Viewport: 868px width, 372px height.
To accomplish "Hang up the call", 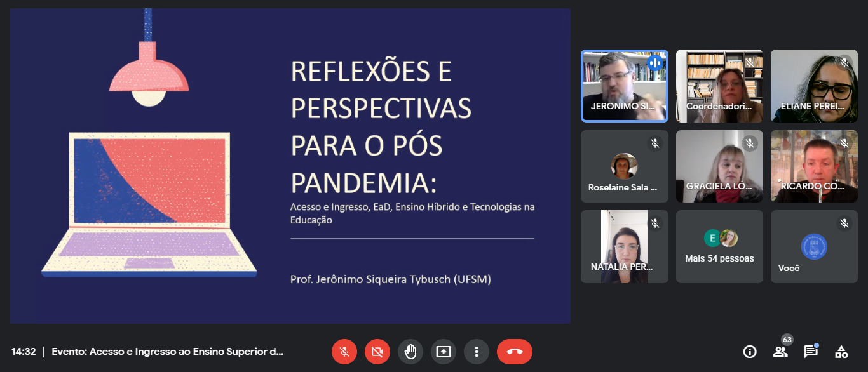I will (x=515, y=351).
